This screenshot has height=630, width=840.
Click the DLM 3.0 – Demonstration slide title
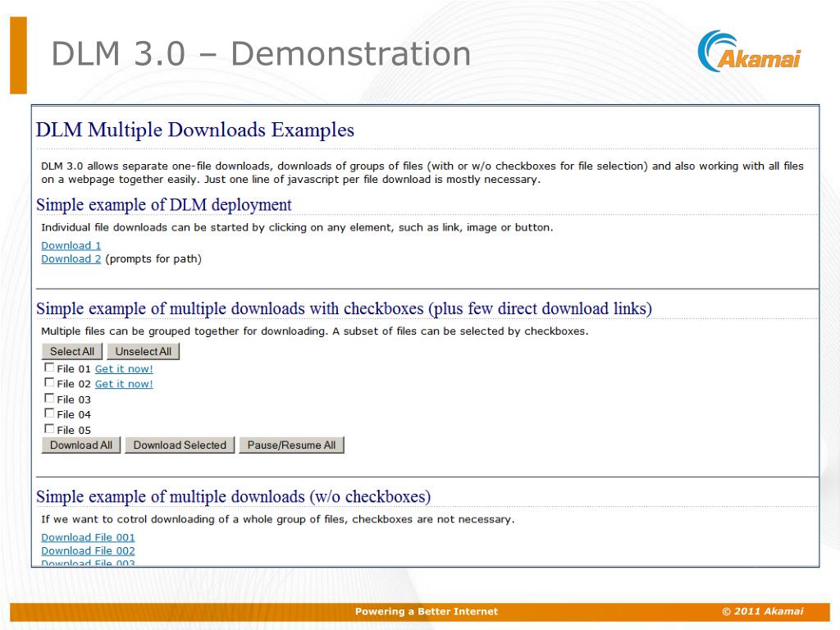[x=261, y=53]
